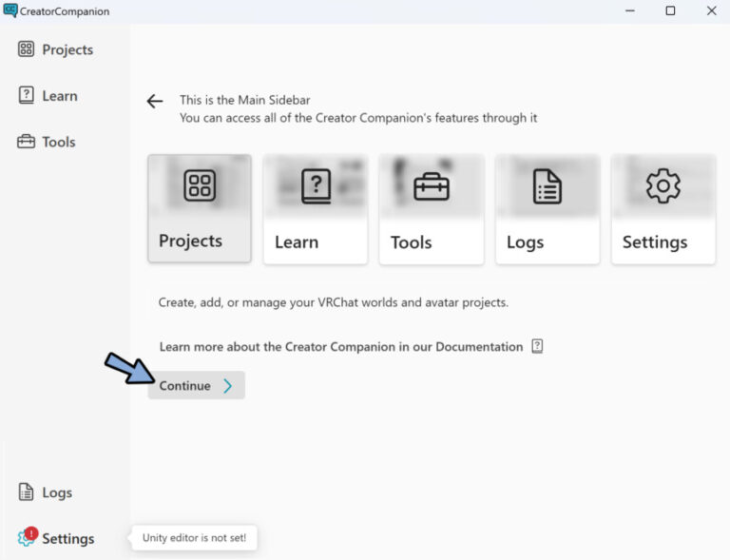Minimize the CreatorCompanion window
Image resolution: width=730 pixels, height=560 pixels.
tap(629, 11)
